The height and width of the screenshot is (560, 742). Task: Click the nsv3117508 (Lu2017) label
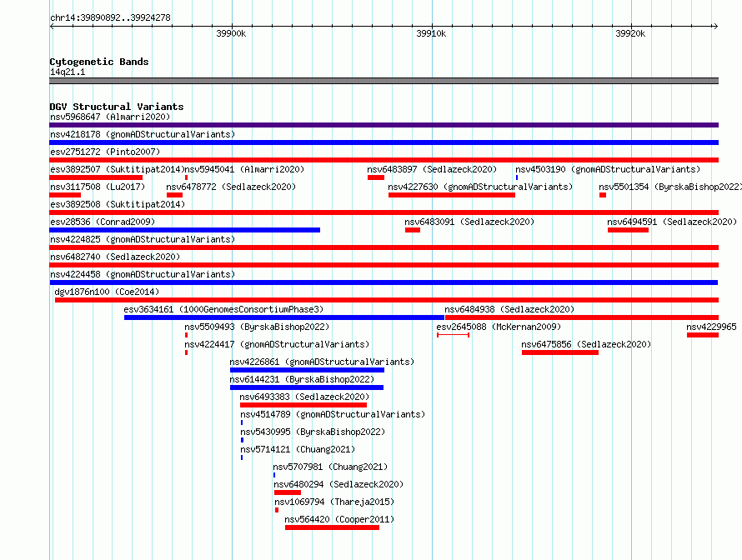coord(98,187)
